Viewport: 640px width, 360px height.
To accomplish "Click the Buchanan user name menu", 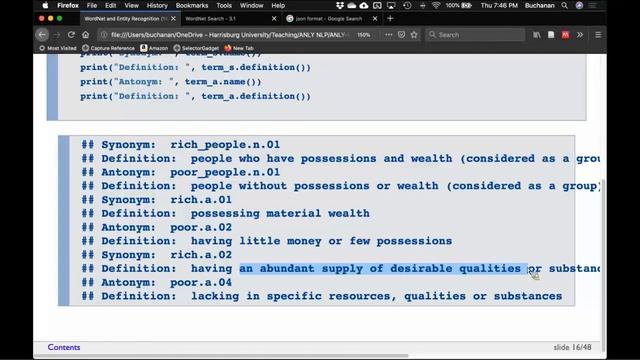I will 540,5.
